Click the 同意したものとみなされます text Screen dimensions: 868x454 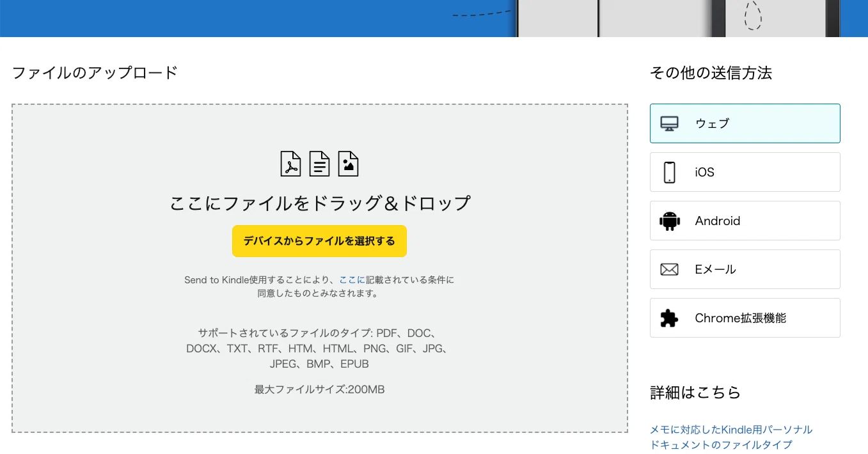pyautogui.click(x=318, y=294)
